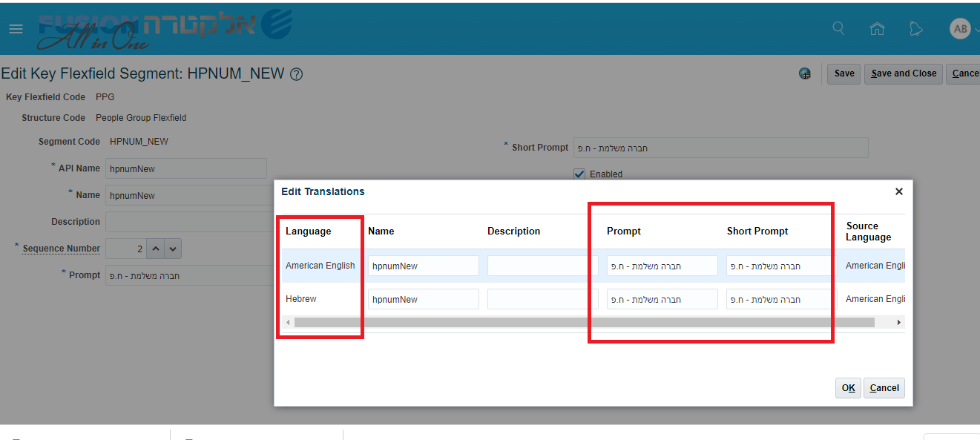Click the Sequence Number field
Screen dimensions: 980x440
pyautogui.click(x=126, y=249)
